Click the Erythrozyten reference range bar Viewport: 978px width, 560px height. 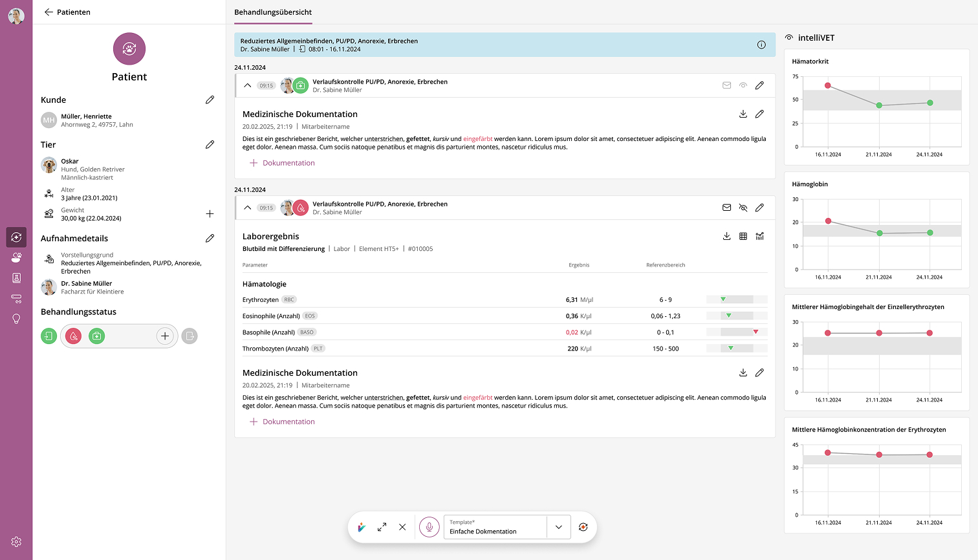pyautogui.click(x=737, y=299)
